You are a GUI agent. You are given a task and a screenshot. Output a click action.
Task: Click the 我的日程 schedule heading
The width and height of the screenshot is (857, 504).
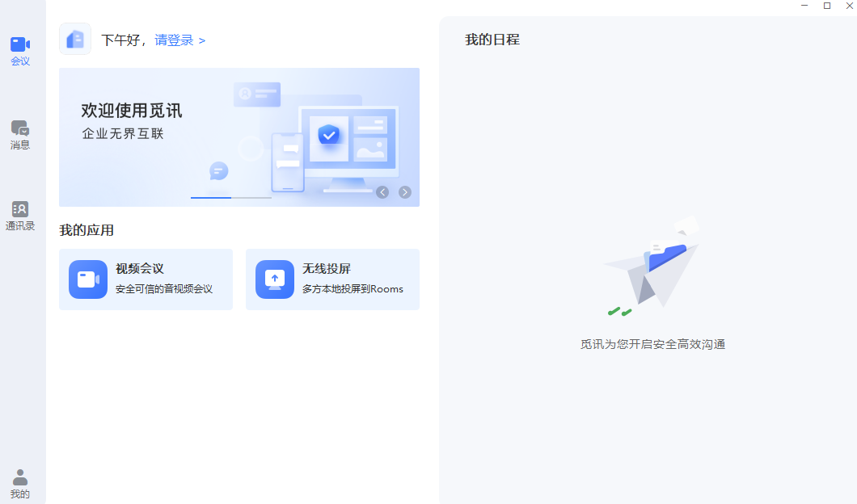(x=492, y=39)
